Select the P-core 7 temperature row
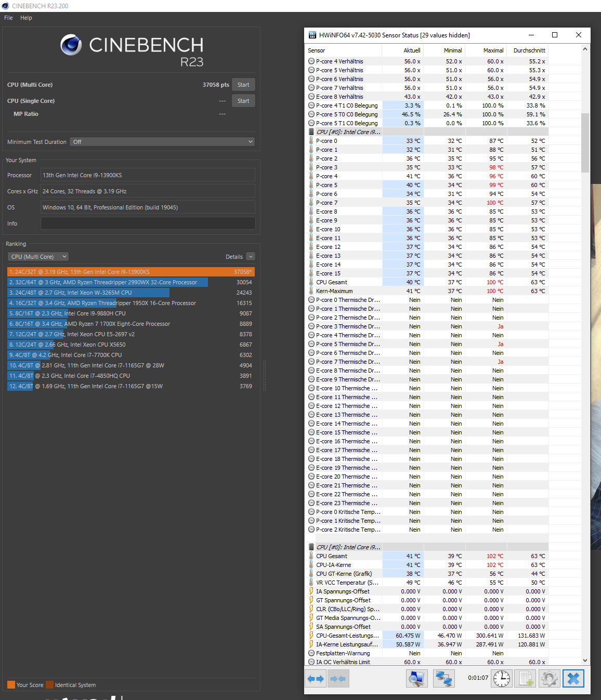 [427, 203]
